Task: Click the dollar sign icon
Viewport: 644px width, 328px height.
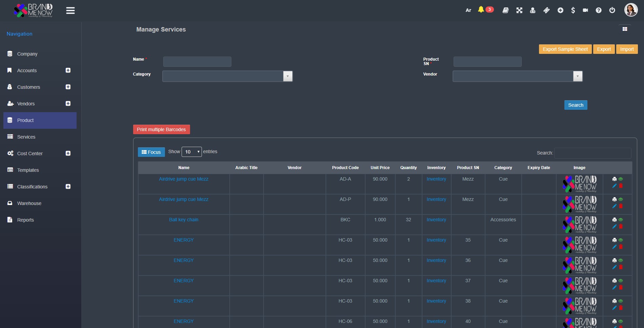Action: (573, 11)
